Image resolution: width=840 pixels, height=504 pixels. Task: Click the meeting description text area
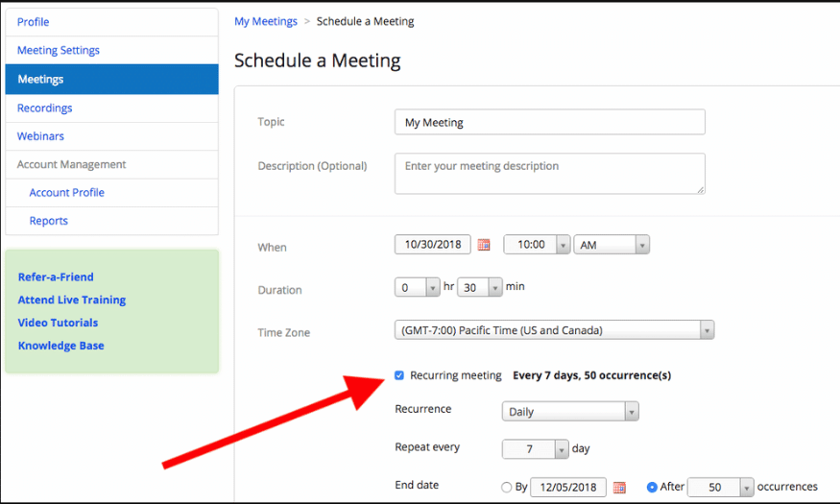pos(549,174)
